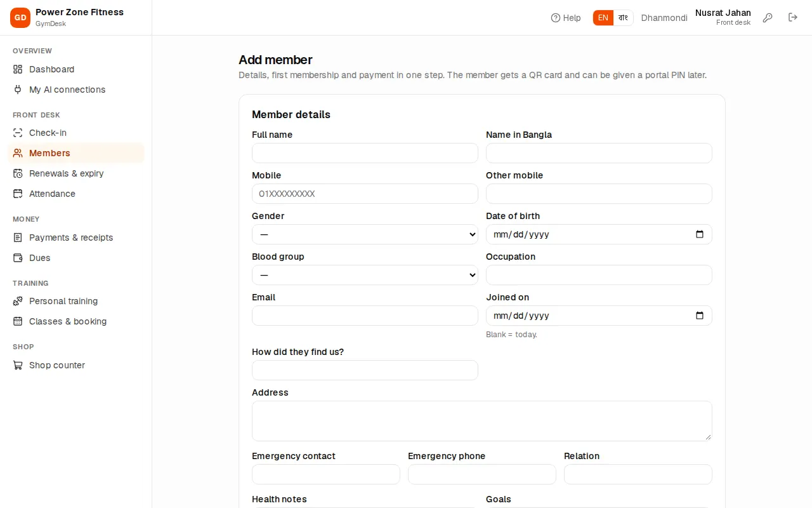This screenshot has height=508, width=812.
Task: Open Joined on calendar picker
Action: tap(700, 316)
